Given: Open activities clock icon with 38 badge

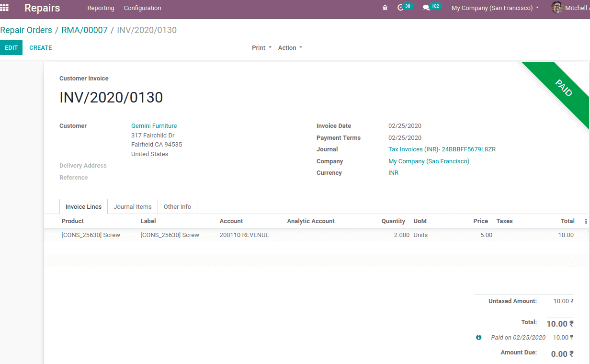Looking at the screenshot, I should pyautogui.click(x=405, y=7).
